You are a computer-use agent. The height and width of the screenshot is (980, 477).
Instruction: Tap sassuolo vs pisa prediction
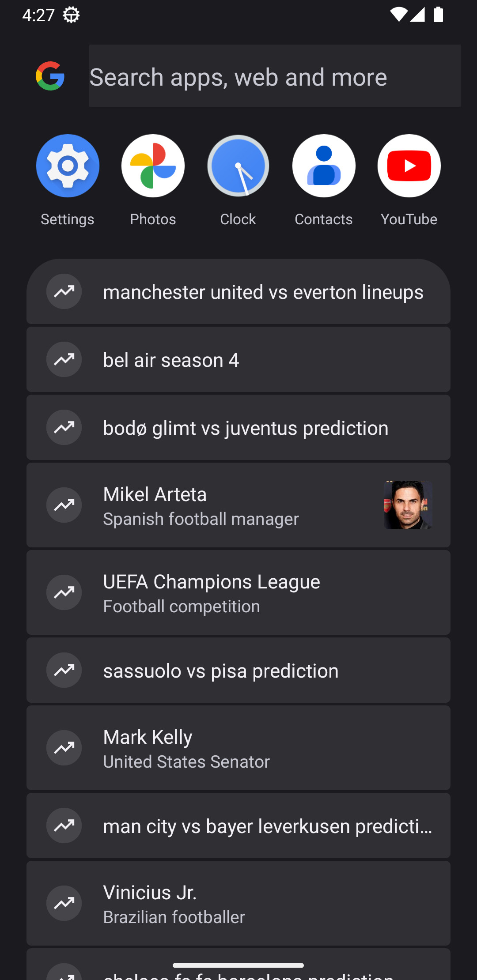pyautogui.click(x=221, y=671)
